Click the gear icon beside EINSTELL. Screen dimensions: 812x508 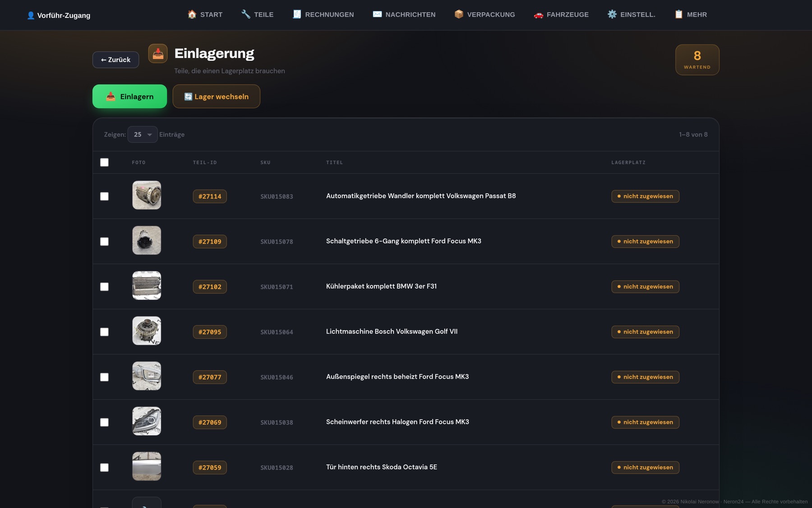tap(612, 14)
